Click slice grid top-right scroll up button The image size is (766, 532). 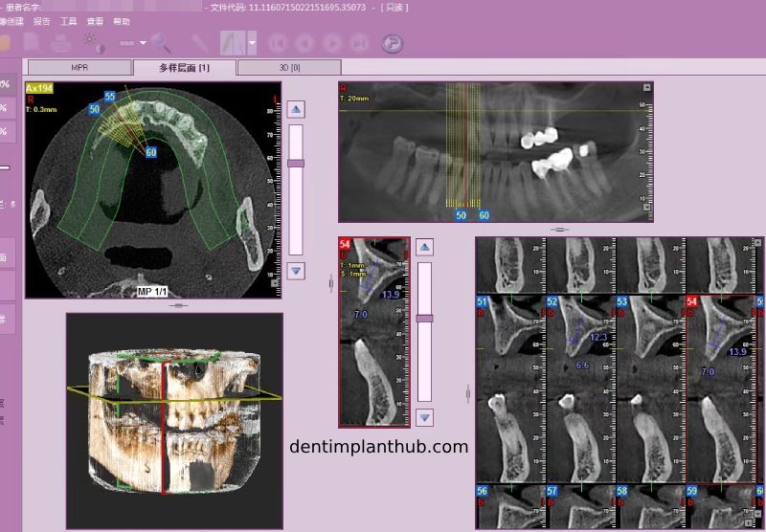pos(758,243)
